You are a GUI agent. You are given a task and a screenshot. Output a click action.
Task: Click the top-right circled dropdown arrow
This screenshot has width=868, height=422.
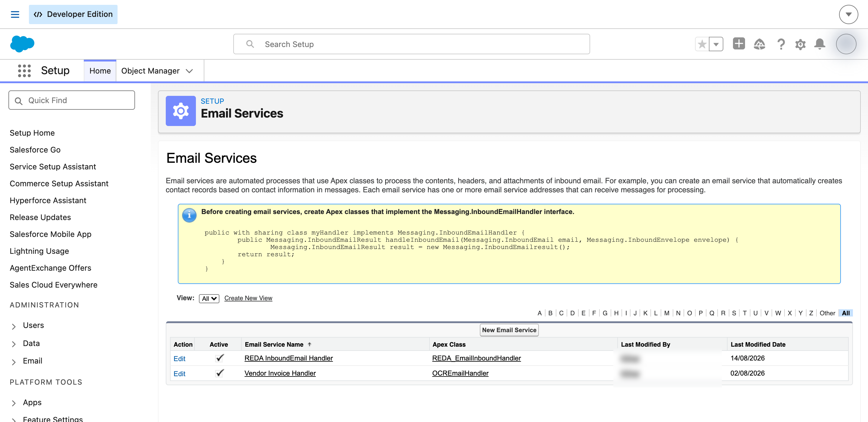point(848,14)
